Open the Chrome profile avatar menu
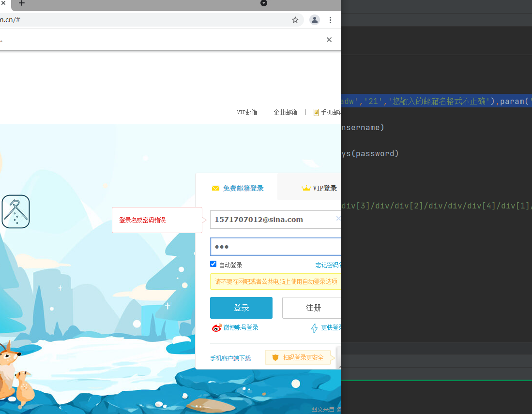 pos(315,20)
